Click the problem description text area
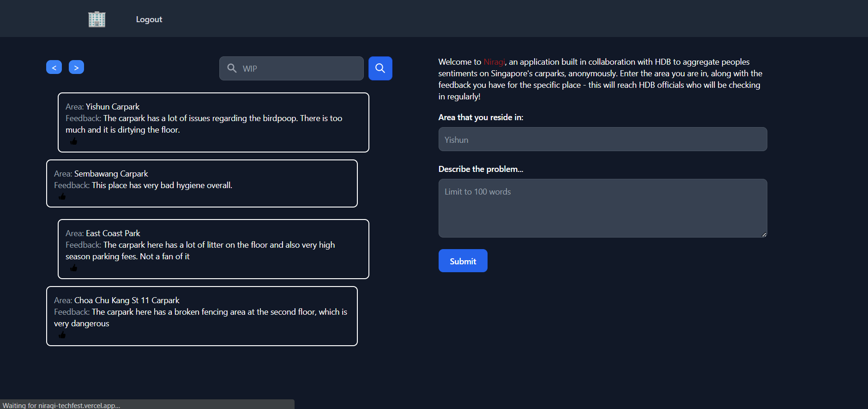 [x=602, y=208]
